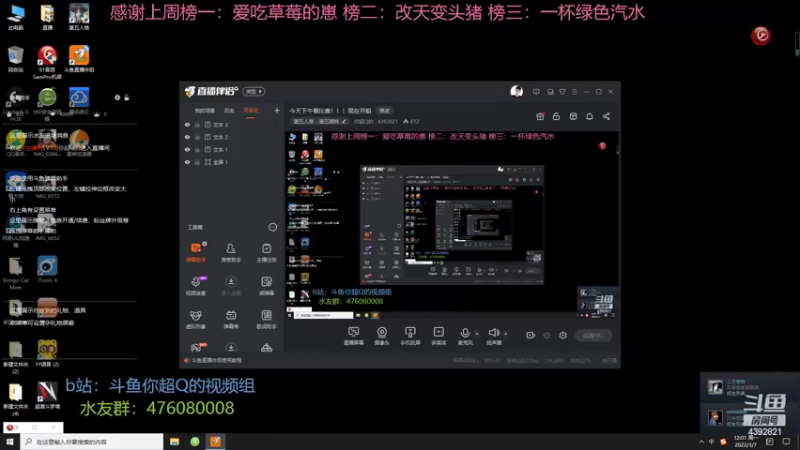
Task: Open the edit-screen tool in second tool row
Action: [266, 286]
